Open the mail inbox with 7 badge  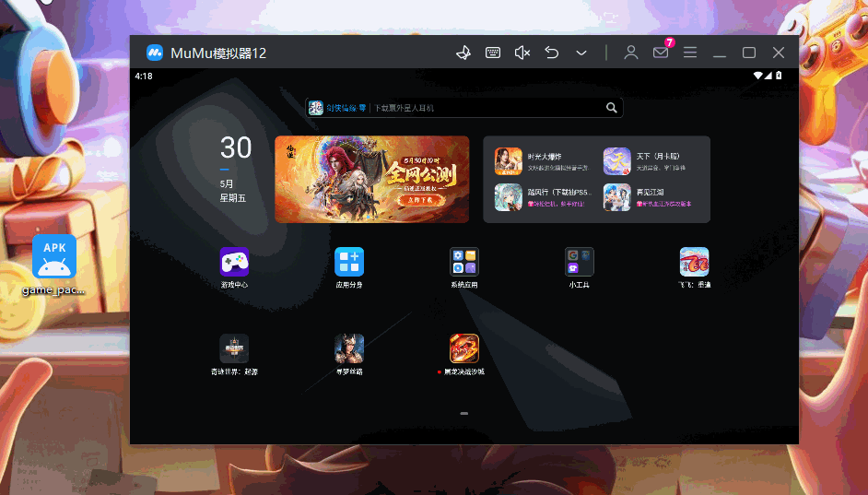[661, 53]
